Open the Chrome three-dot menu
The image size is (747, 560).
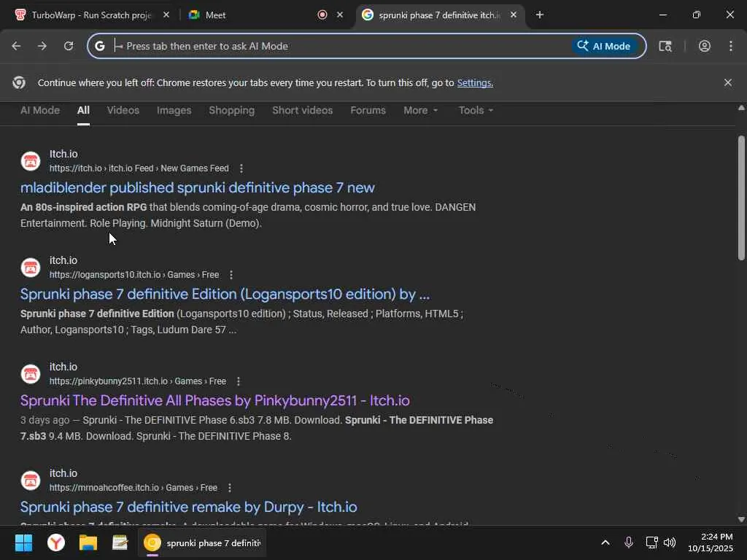click(x=731, y=46)
